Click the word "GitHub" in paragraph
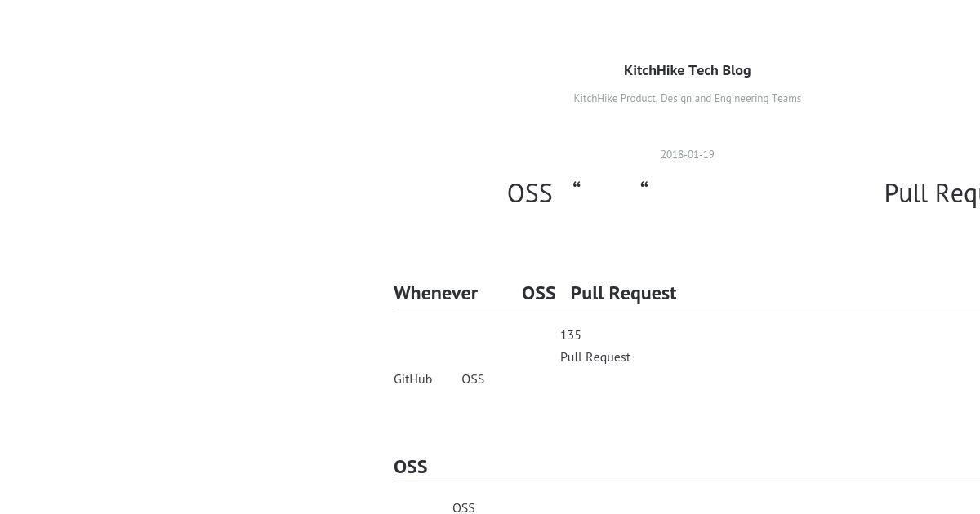The image size is (980, 514). pyautogui.click(x=412, y=379)
